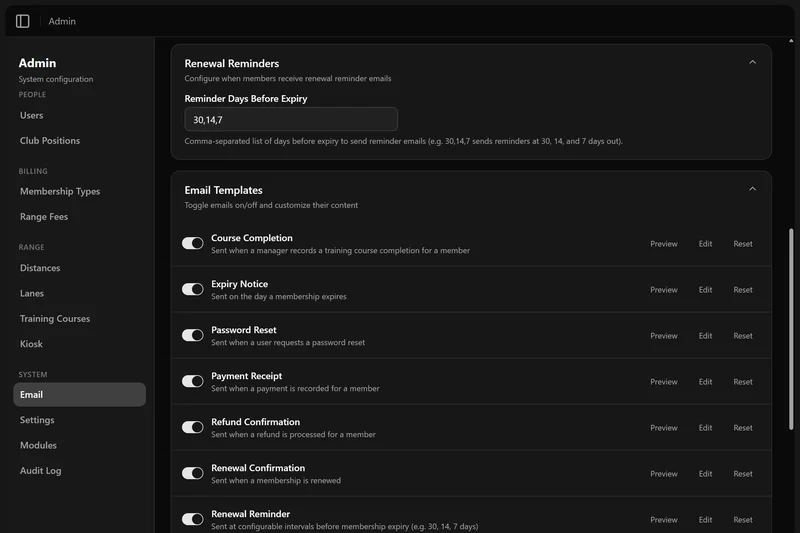Click the Renewal Reminders heading

pos(232,63)
